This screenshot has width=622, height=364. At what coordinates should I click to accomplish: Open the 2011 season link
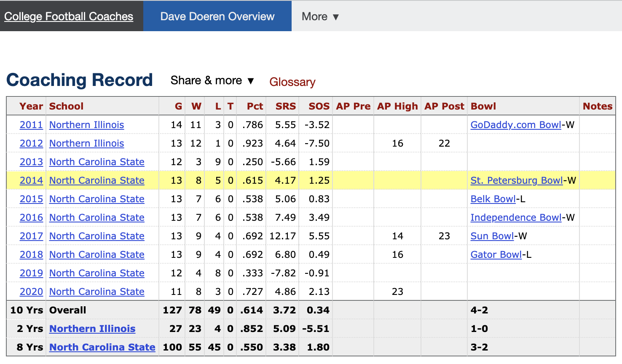pyautogui.click(x=31, y=125)
